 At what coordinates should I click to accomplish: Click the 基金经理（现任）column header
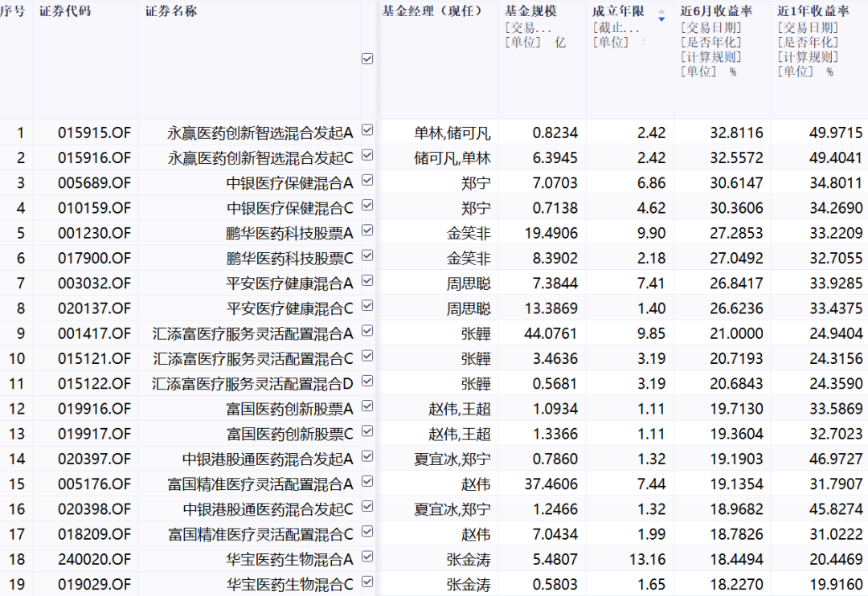[432, 11]
